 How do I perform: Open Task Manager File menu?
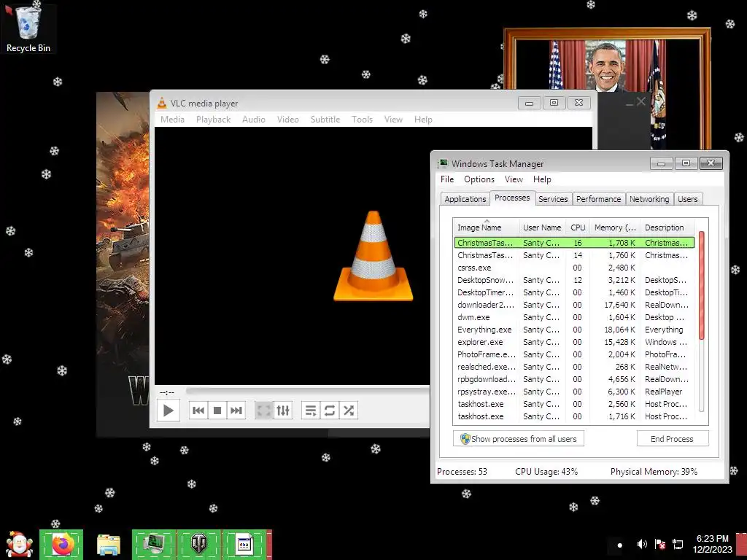tap(447, 179)
